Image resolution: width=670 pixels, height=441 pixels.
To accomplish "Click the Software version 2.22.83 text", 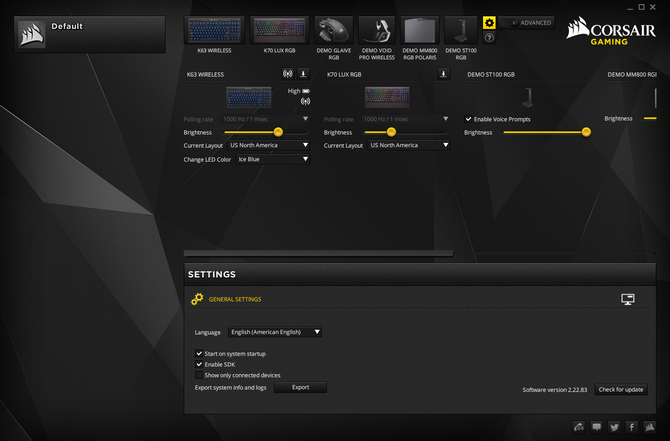I will point(555,390).
